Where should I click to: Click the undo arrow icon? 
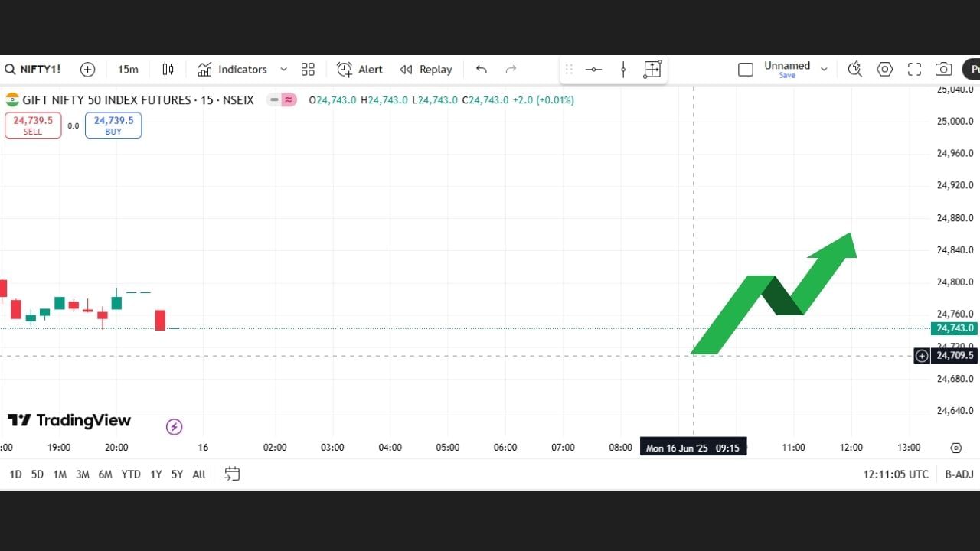click(481, 70)
